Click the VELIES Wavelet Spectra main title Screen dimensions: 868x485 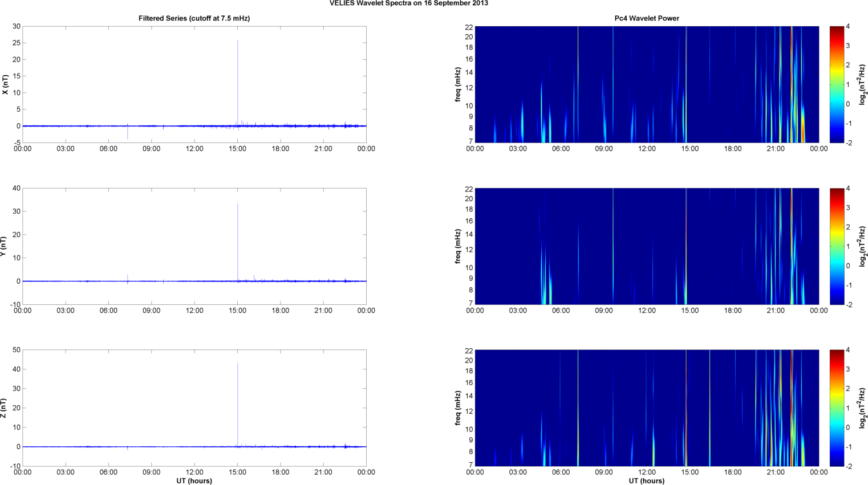408,3
